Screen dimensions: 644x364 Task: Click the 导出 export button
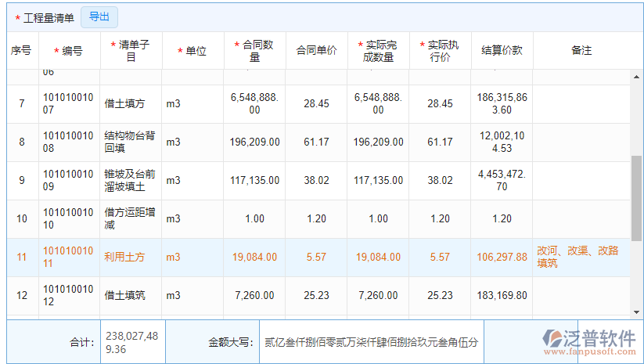pyautogui.click(x=99, y=16)
